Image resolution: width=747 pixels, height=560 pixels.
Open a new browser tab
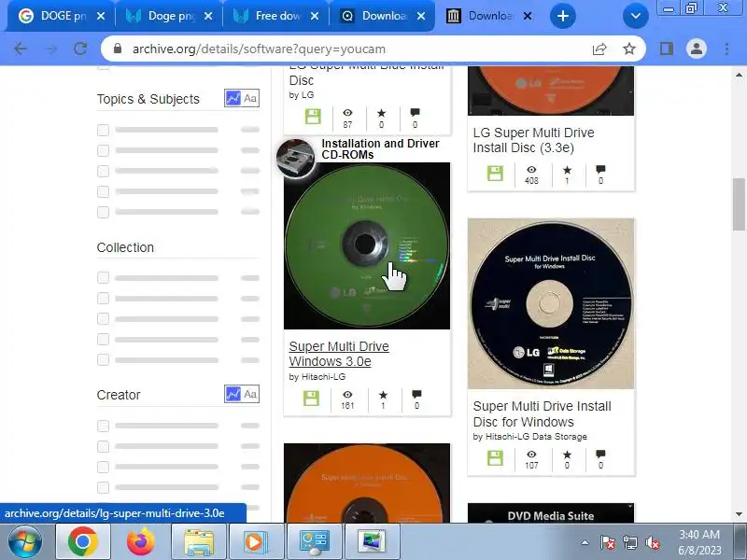coord(563,16)
